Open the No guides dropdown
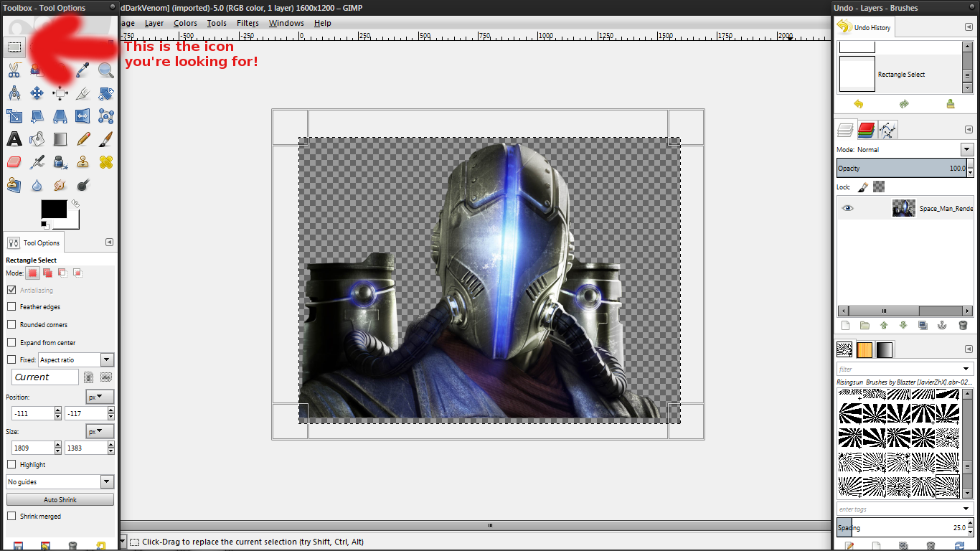The height and width of the screenshot is (551, 980). pyautogui.click(x=107, y=481)
